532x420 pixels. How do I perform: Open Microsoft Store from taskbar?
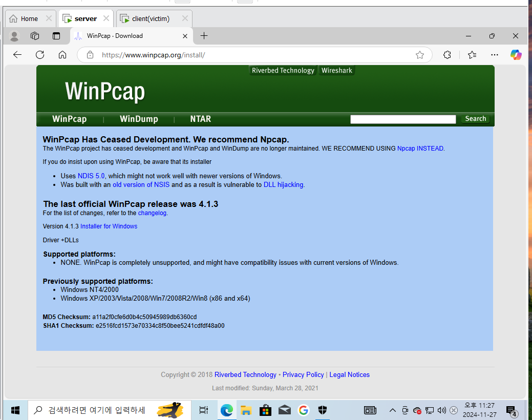point(265,410)
